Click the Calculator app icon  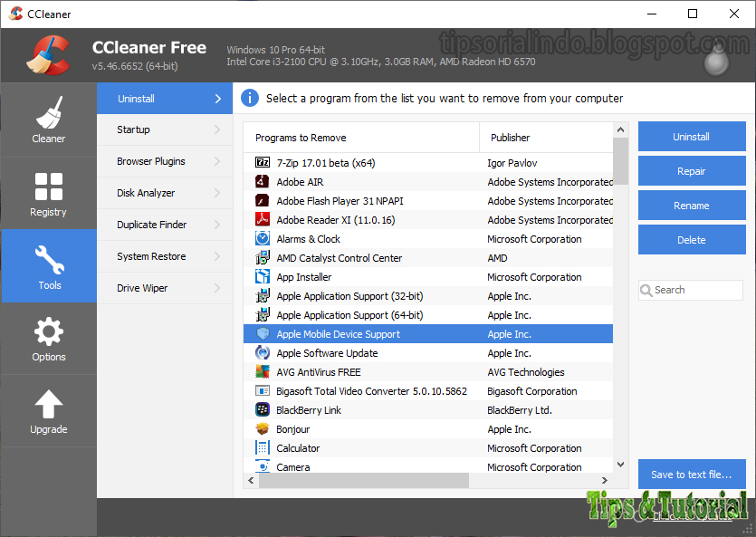click(x=263, y=448)
